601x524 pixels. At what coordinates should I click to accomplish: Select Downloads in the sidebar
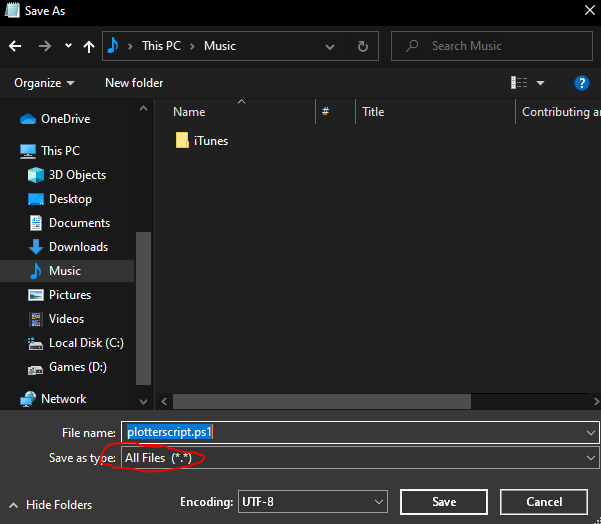pos(78,247)
